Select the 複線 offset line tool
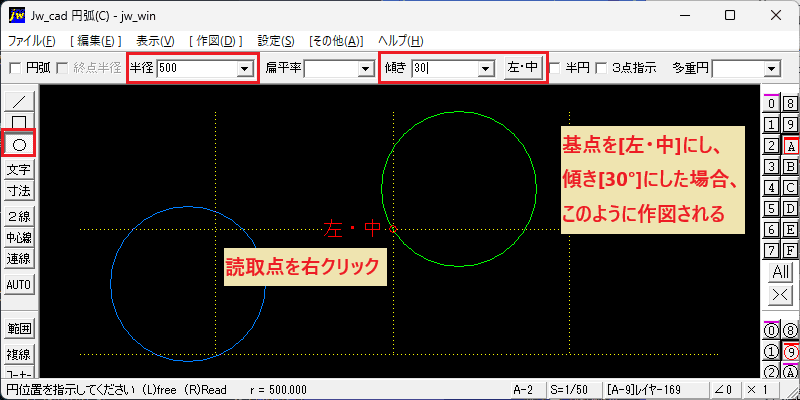 tap(19, 354)
